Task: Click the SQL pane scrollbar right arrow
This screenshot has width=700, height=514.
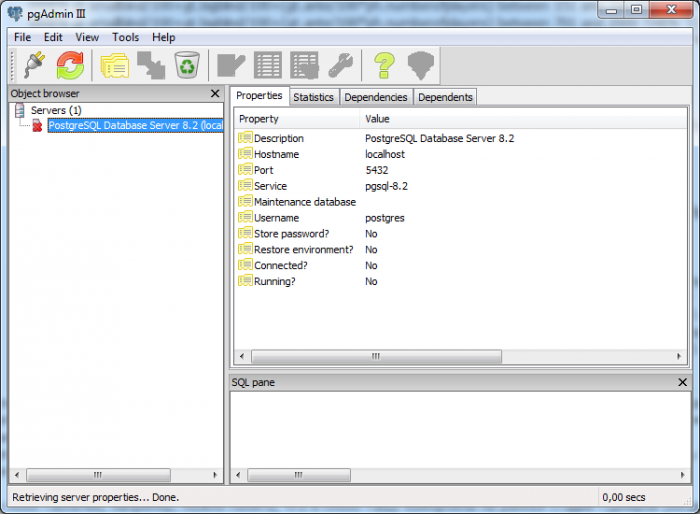Action: coord(683,475)
